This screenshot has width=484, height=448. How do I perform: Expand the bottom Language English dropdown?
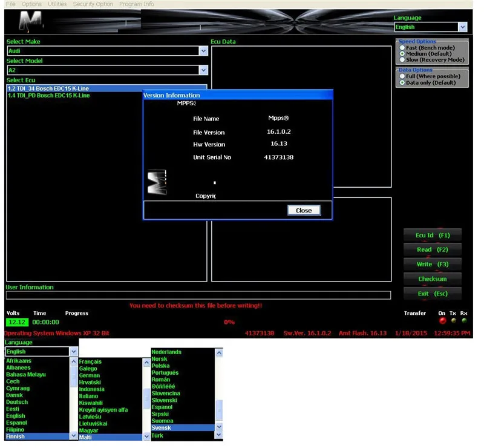pyautogui.click(x=73, y=351)
